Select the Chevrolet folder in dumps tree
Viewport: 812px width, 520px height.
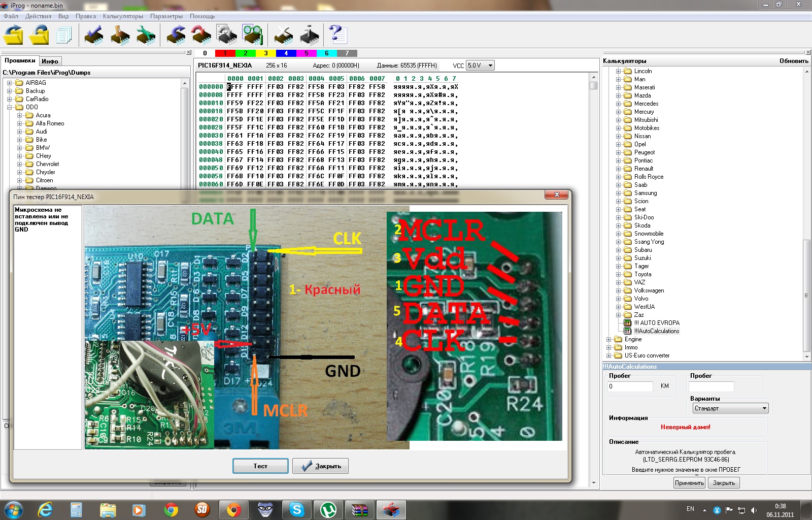click(x=47, y=164)
